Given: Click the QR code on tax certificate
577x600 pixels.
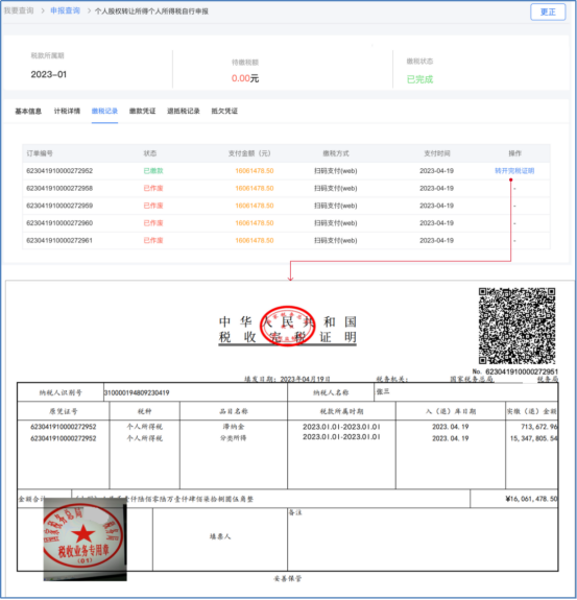Looking at the screenshot, I should pyautogui.click(x=517, y=326).
